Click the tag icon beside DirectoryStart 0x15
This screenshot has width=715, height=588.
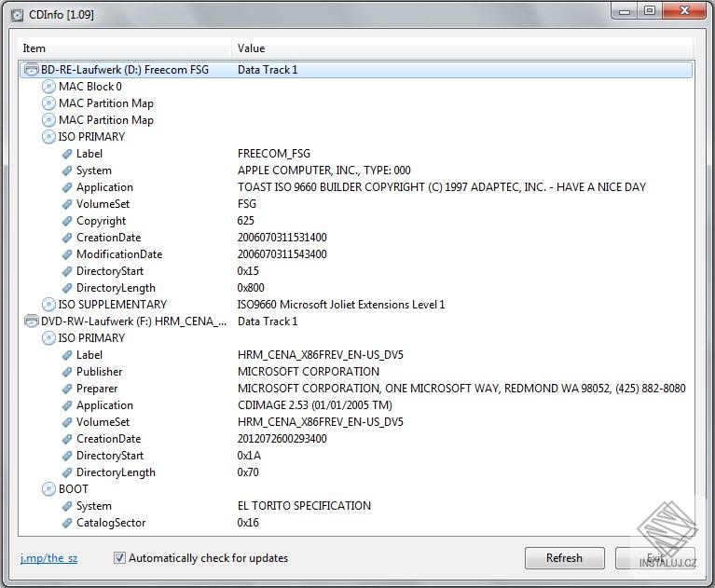click(x=67, y=271)
